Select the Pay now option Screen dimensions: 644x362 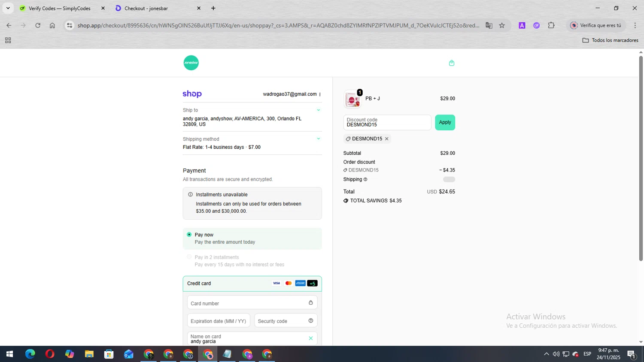(189, 235)
